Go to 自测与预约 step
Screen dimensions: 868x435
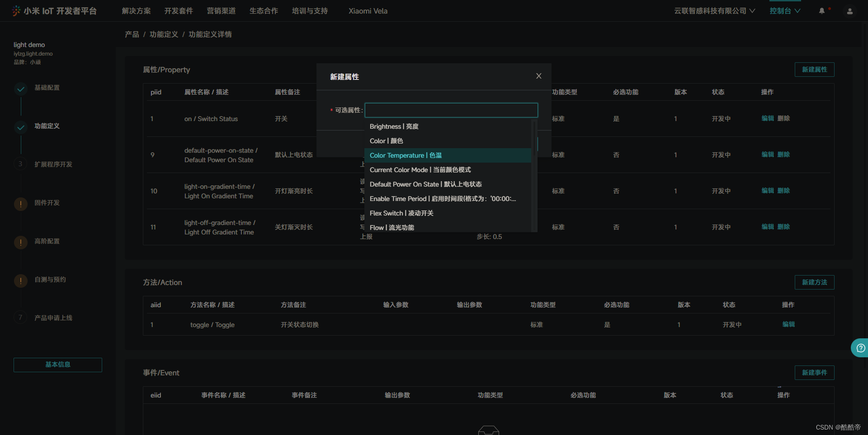(x=50, y=280)
